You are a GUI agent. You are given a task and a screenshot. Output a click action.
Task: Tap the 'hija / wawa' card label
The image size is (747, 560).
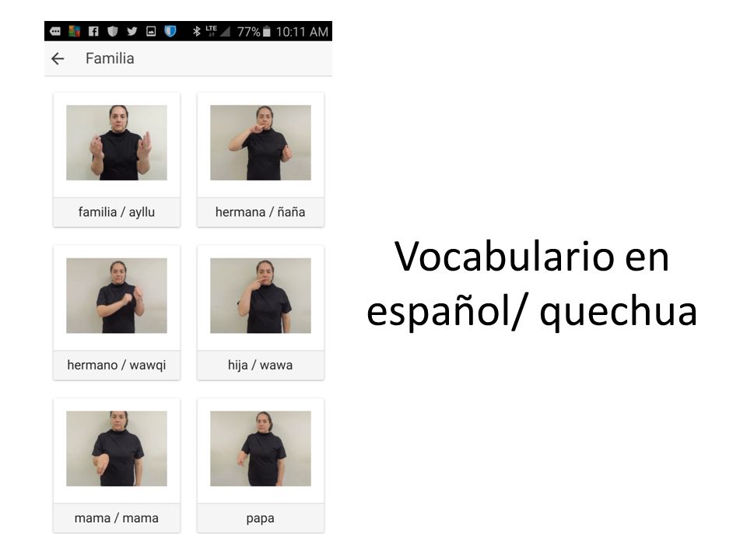(x=261, y=365)
